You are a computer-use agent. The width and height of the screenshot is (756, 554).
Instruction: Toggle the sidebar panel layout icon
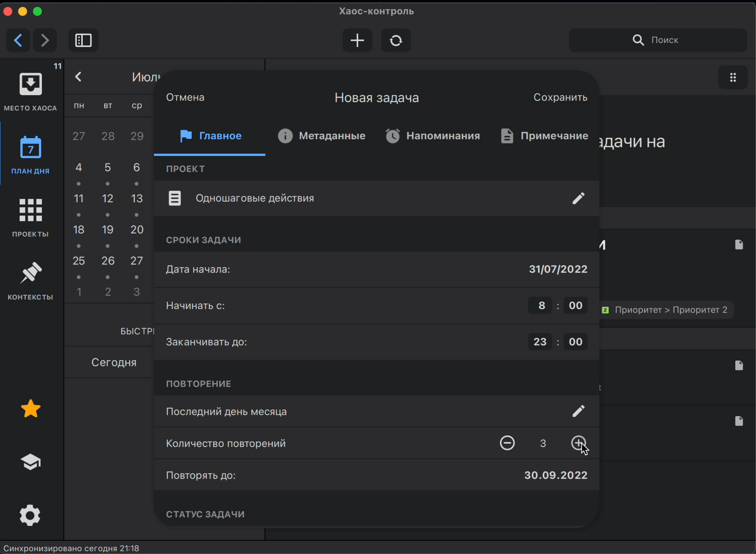83,40
